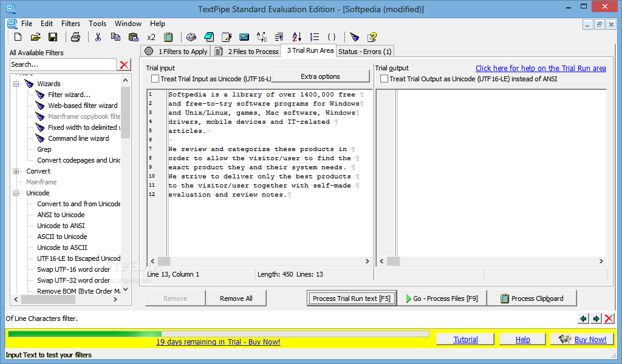Click the green clipboard toolbar icon
Image resolution: width=622 pixels, height=364 pixels.
pos(169,37)
